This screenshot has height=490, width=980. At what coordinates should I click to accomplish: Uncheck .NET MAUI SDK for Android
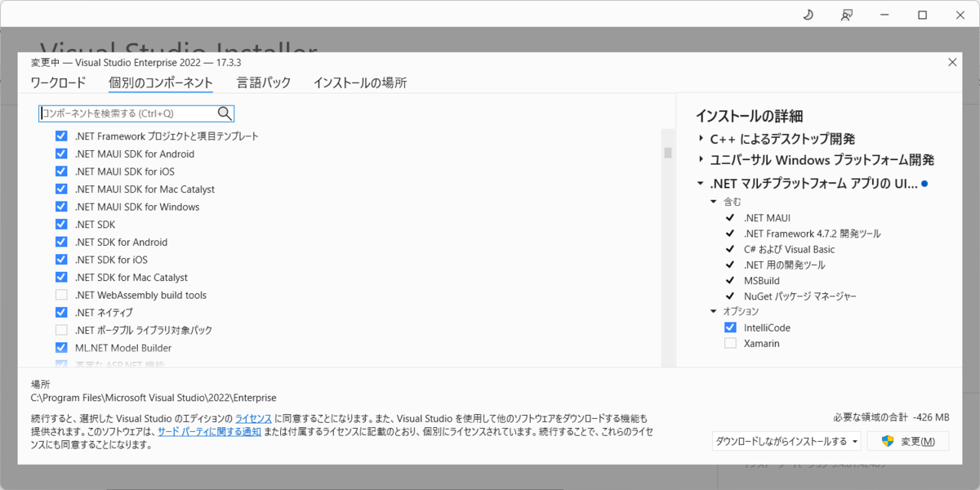[x=61, y=154]
